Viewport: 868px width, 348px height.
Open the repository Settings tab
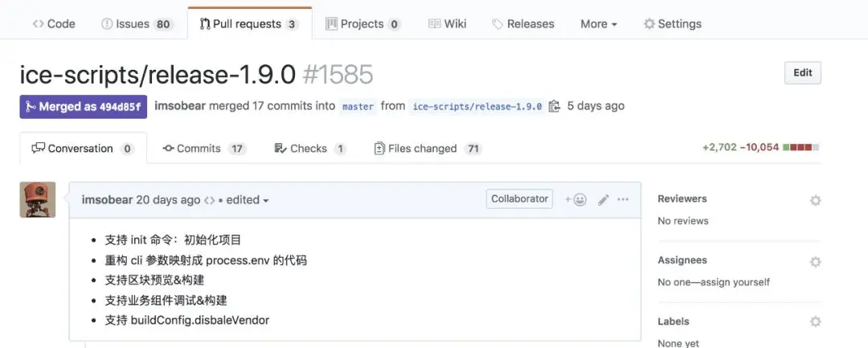click(673, 24)
